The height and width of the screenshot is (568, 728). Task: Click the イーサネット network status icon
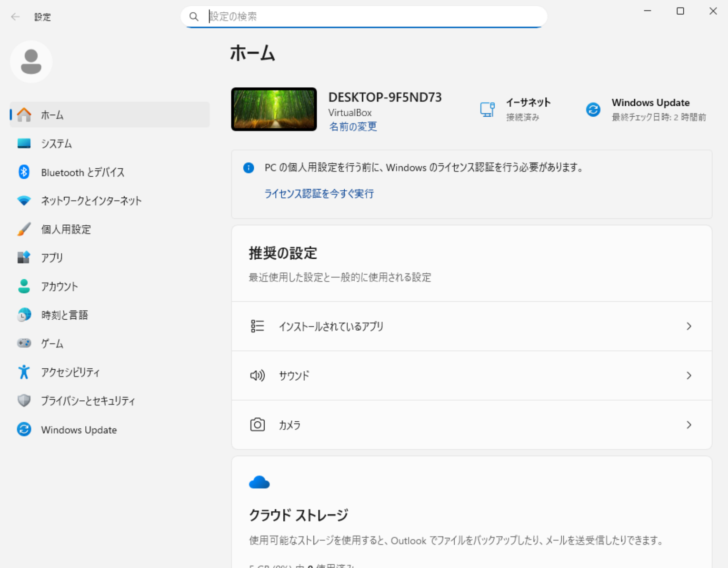[487, 110]
